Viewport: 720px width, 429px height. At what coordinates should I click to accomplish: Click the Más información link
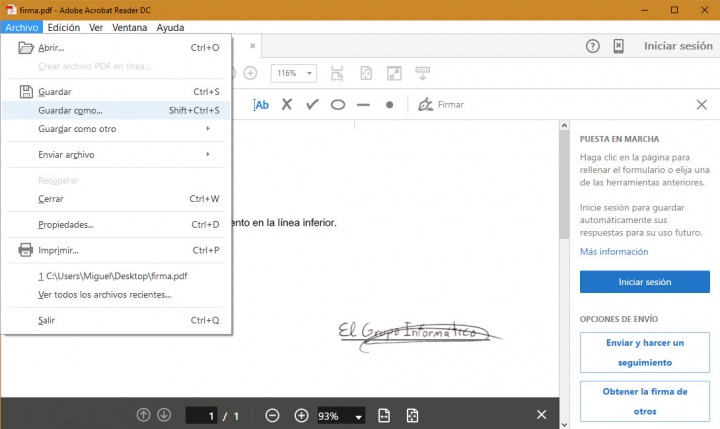pos(614,252)
